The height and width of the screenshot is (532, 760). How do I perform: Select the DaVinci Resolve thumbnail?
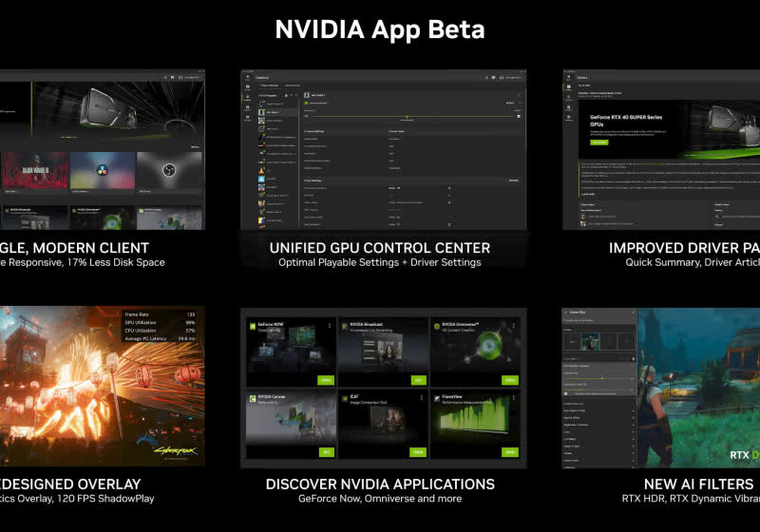103,171
